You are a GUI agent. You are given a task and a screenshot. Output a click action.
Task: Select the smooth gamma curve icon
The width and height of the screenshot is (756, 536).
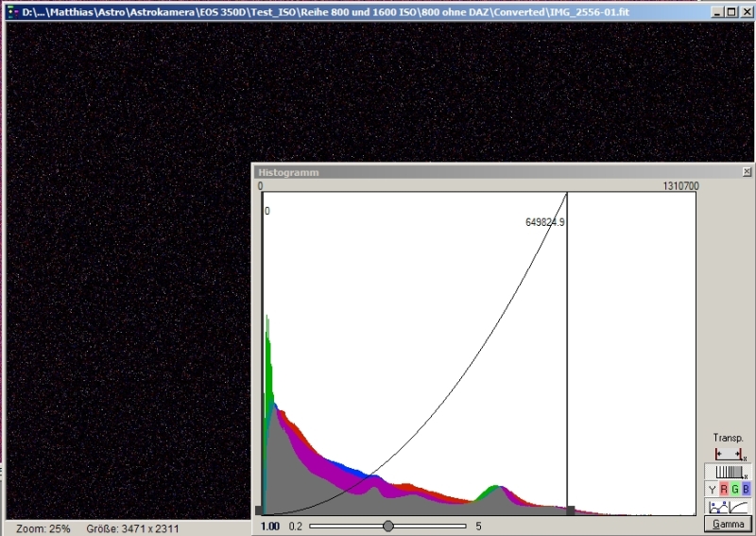[x=737, y=507]
